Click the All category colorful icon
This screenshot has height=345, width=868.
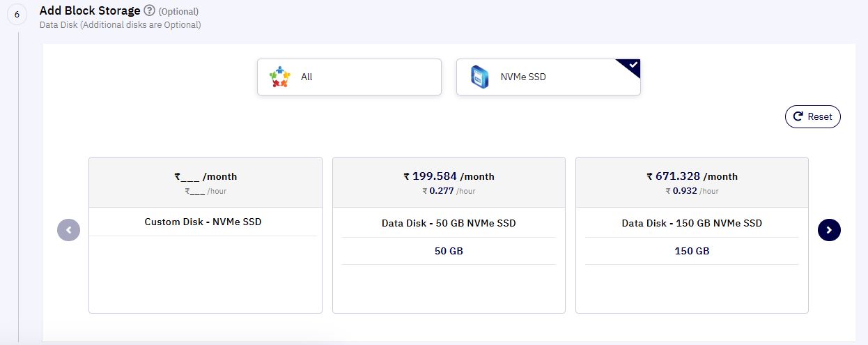[279, 77]
